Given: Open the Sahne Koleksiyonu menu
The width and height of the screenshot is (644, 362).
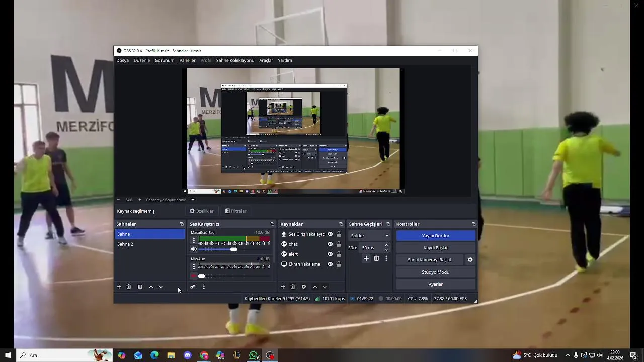Looking at the screenshot, I should (x=235, y=60).
